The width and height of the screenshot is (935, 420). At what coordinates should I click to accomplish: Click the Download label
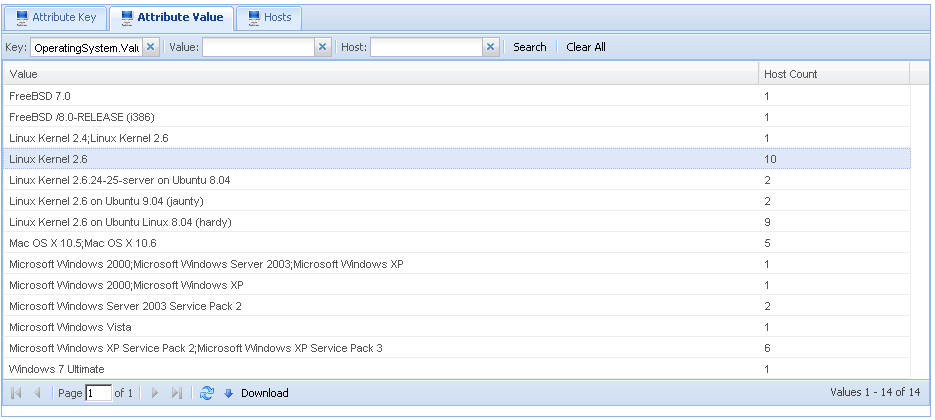point(265,393)
